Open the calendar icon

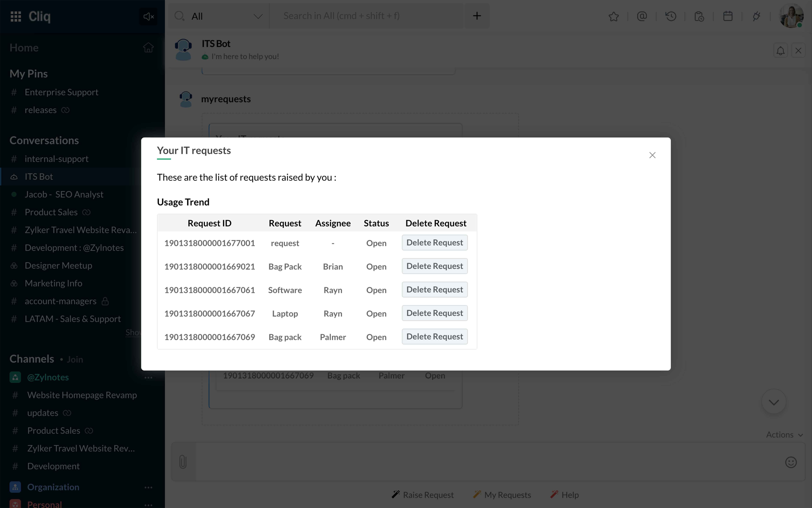click(727, 16)
